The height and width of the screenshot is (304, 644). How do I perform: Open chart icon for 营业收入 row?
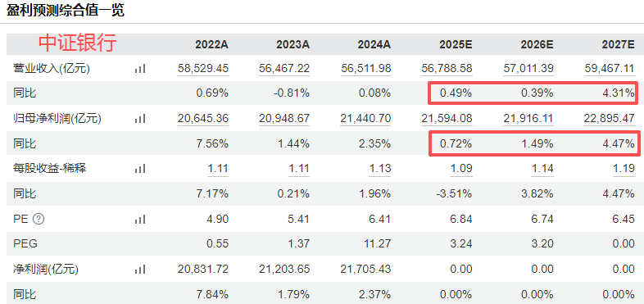(x=140, y=69)
